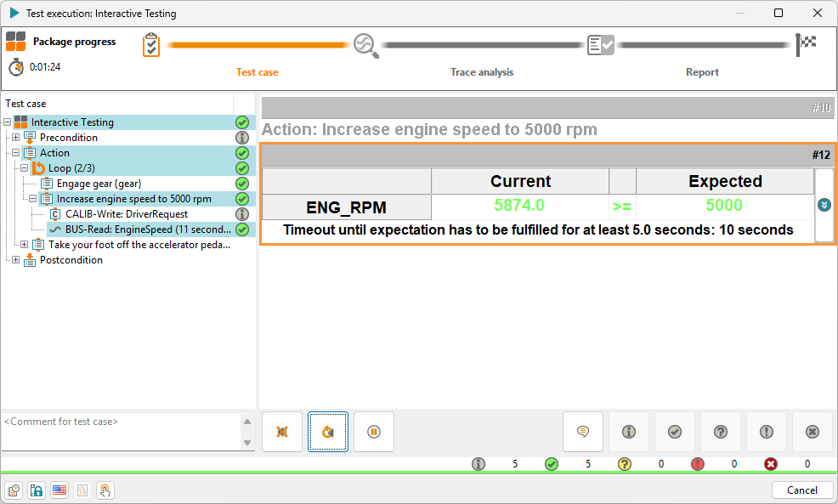838x504 pixels.
Task: Click the info status icon beside Precondition
Action: coord(242,138)
